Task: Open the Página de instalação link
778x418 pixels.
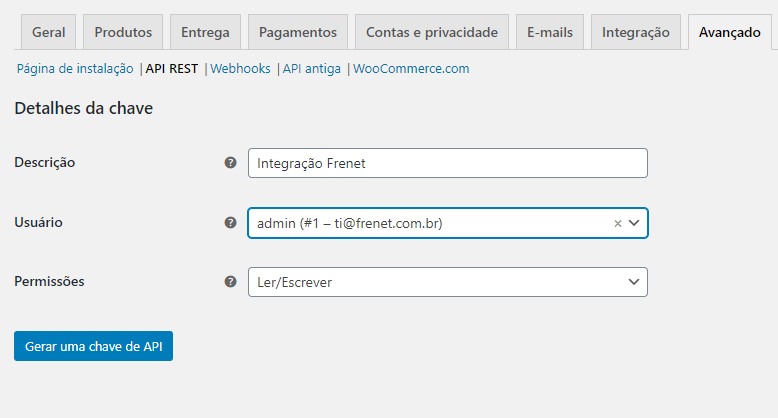Action: [75, 69]
